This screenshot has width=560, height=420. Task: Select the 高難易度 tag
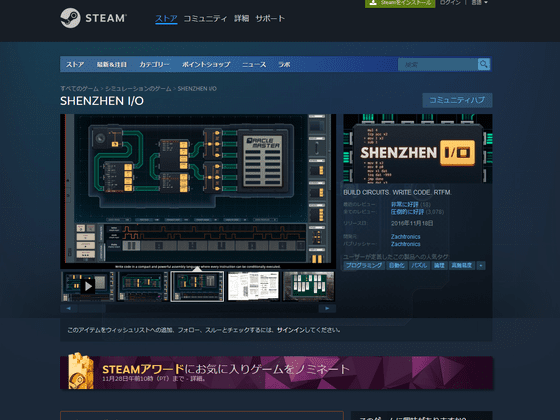point(461,265)
